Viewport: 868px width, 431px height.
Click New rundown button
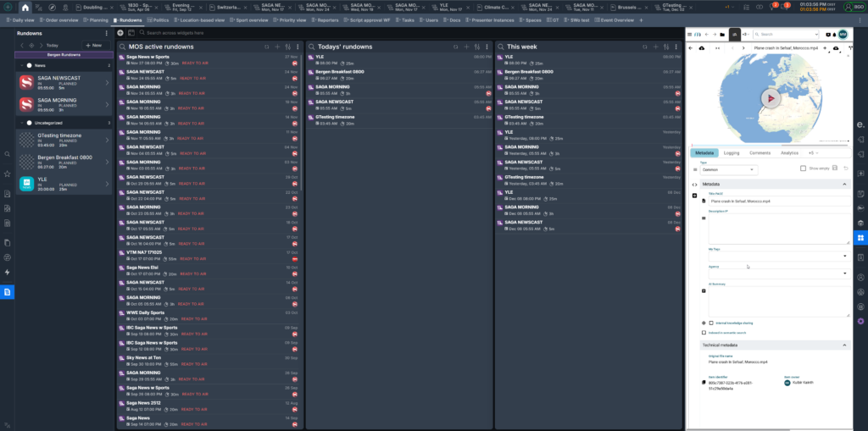95,46
